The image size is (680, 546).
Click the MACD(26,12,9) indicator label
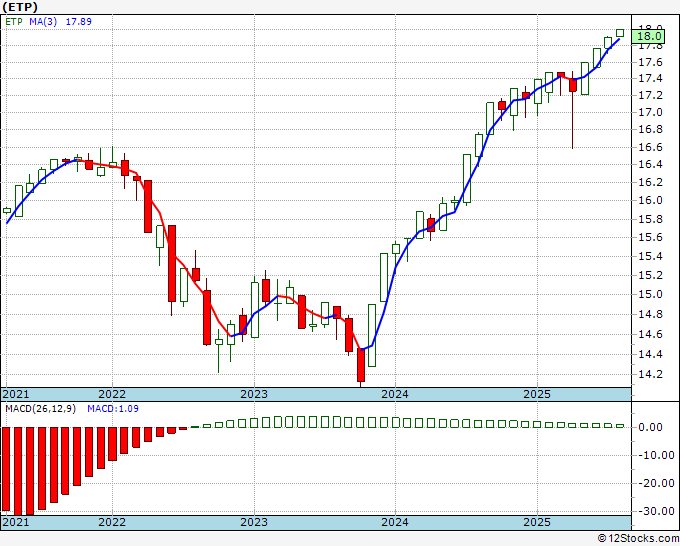tap(40, 409)
